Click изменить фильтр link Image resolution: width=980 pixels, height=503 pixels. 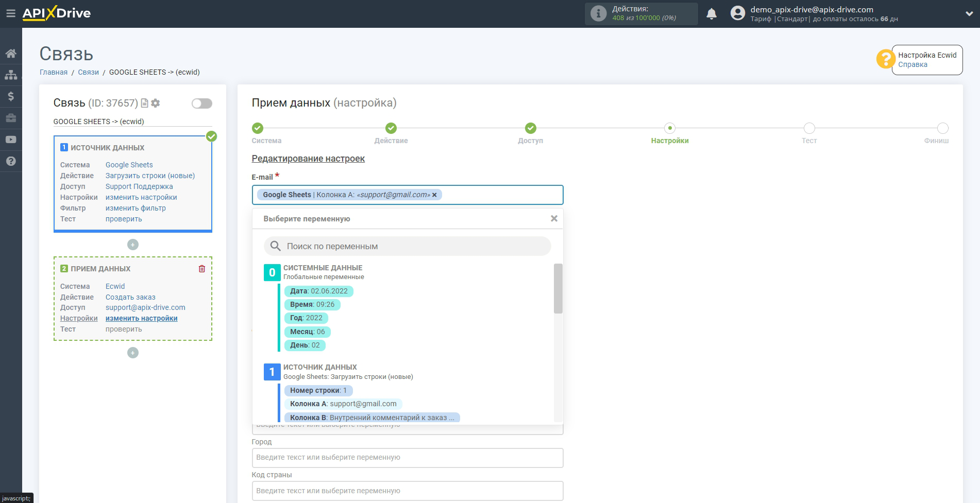[136, 208]
